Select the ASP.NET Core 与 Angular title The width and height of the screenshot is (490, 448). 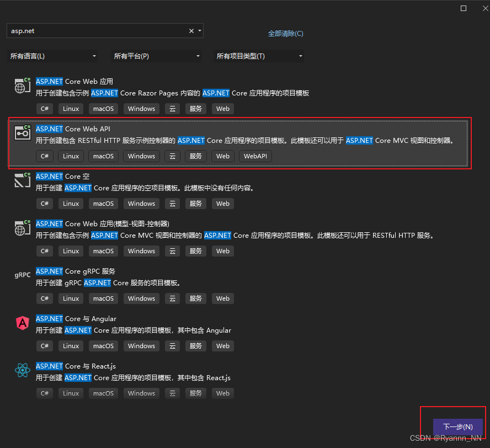point(76,319)
